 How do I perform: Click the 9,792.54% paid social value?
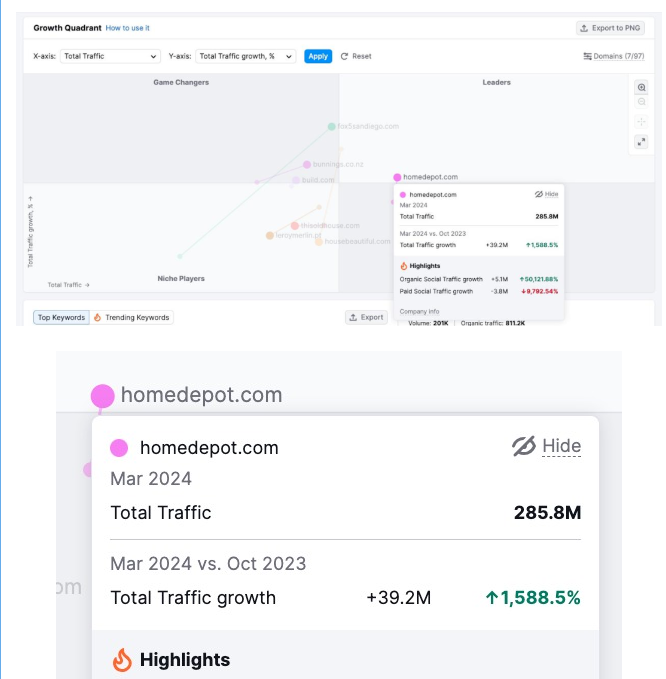pyautogui.click(x=540, y=291)
